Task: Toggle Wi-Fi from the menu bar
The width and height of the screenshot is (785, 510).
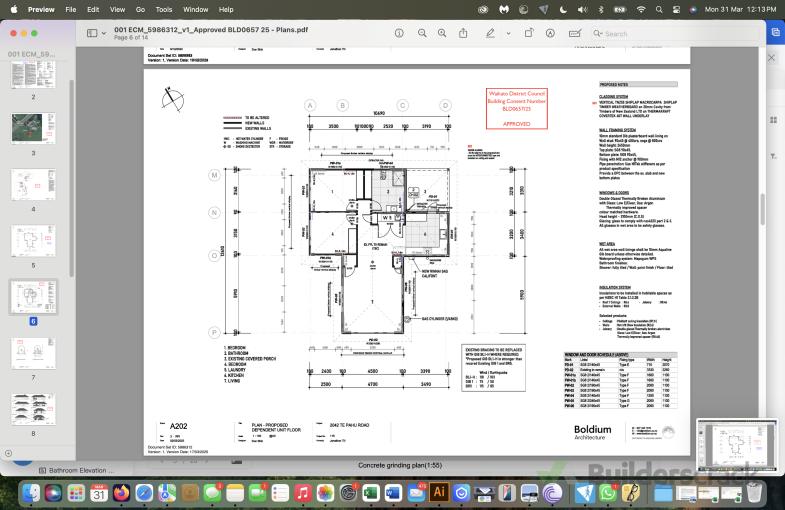Action: (640, 9)
